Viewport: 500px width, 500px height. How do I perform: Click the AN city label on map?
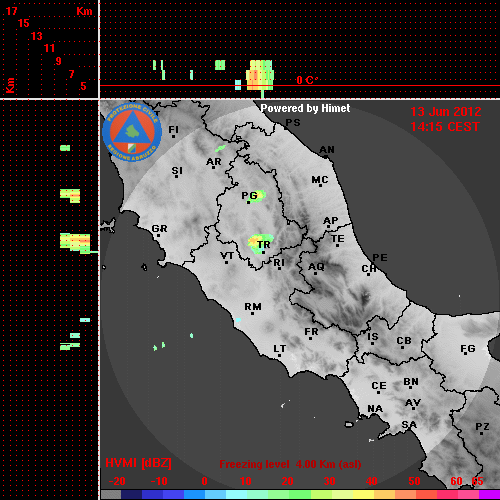tap(327, 150)
